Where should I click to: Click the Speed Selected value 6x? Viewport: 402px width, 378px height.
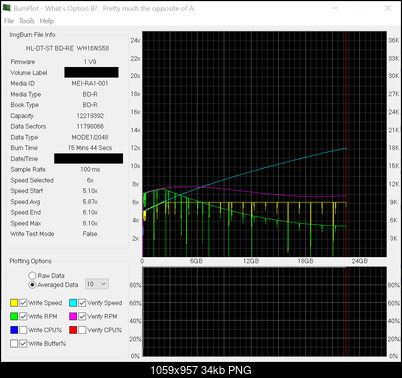coord(90,180)
